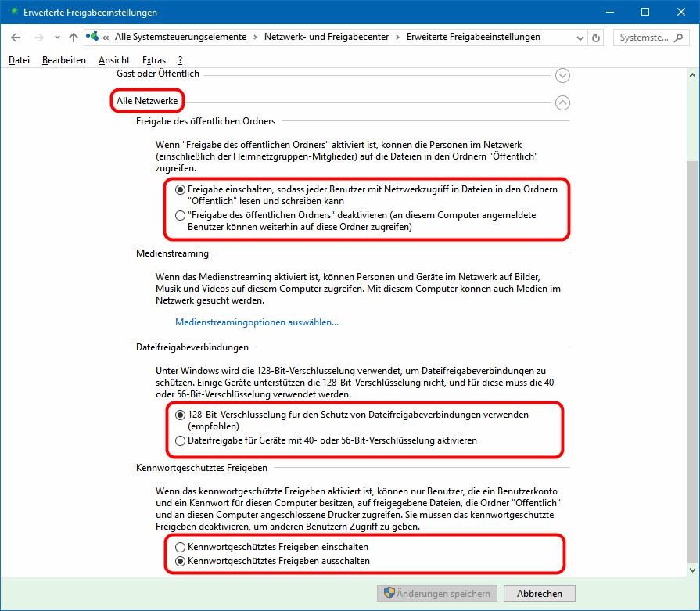Click the Up one level arrow
Screen dimensions: 700x611
(x=74, y=38)
